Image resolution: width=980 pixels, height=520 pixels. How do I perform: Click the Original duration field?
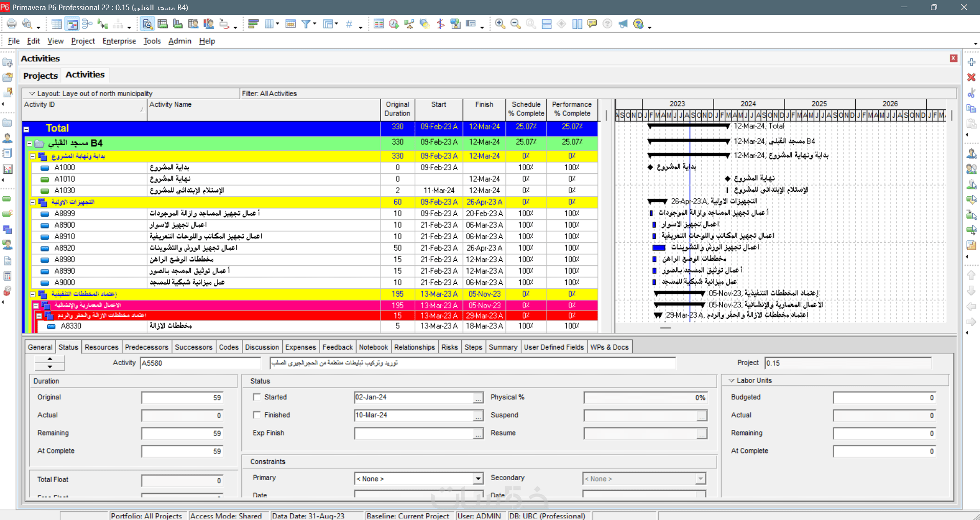tap(182, 398)
